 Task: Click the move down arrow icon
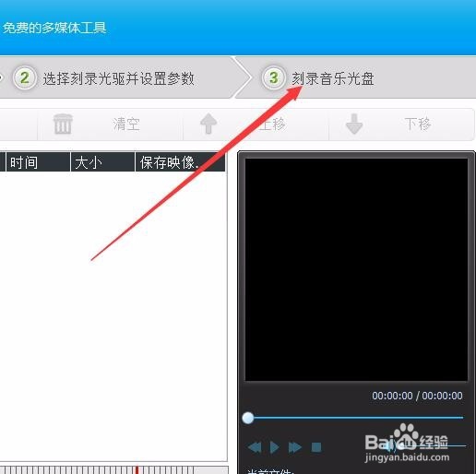[354, 124]
